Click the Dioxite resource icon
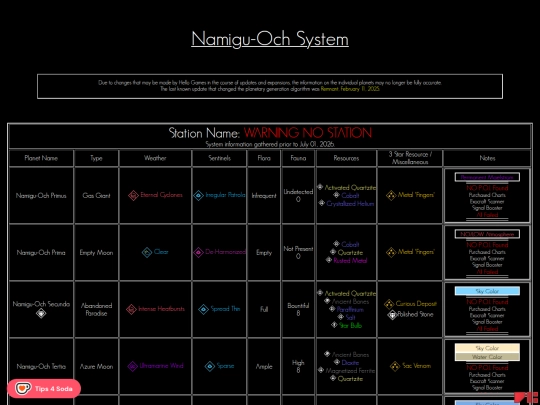The image size is (540, 405). point(336,362)
